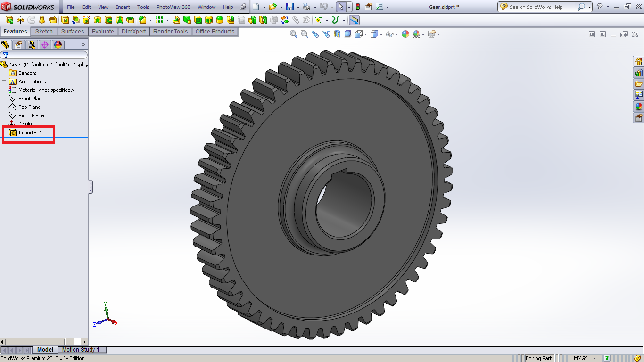Toggle the menu bar pushpin
Screen dimensions: 644x362
click(243, 7)
